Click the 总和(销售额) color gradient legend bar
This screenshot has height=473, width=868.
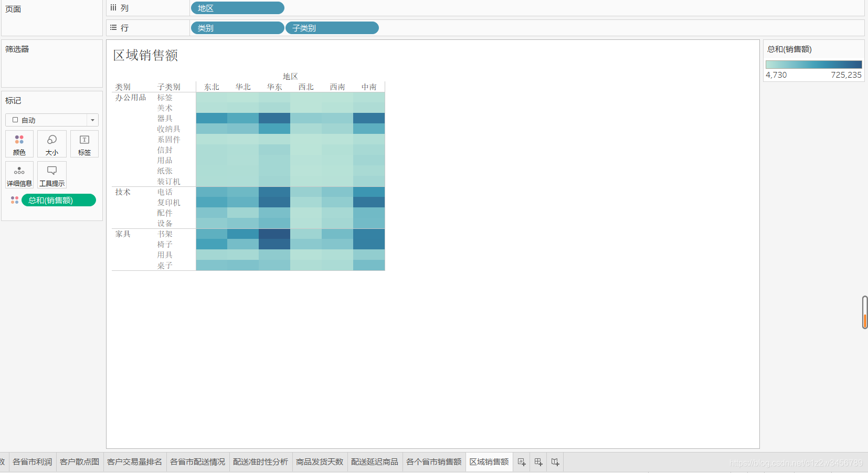pyautogui.click(x=813, y=65)
